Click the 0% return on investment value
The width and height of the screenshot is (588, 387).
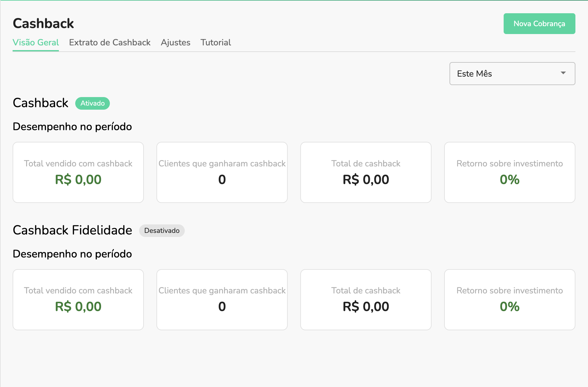coord(509,180)
